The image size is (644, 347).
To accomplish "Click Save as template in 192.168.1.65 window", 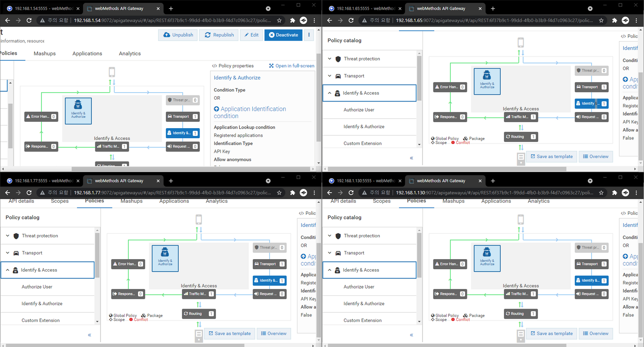I will tap(551, 156).
